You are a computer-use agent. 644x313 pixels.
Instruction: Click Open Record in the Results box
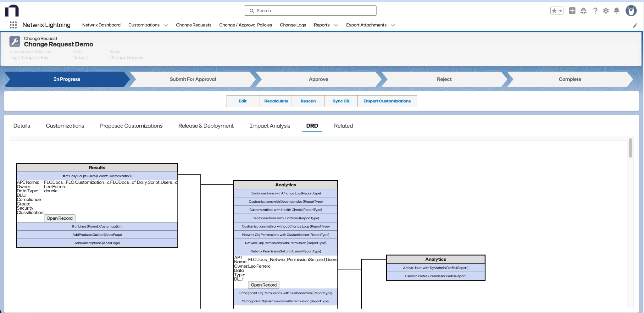click(59, 218)
